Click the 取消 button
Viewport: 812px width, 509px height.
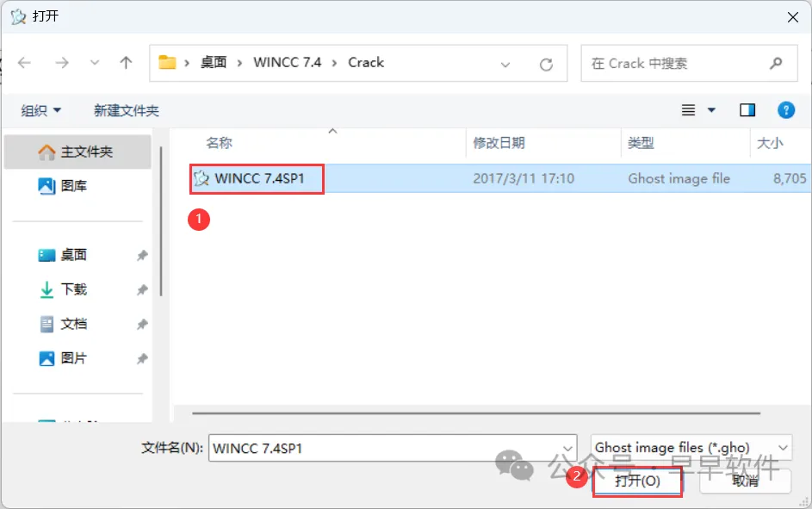pos(745,481)
